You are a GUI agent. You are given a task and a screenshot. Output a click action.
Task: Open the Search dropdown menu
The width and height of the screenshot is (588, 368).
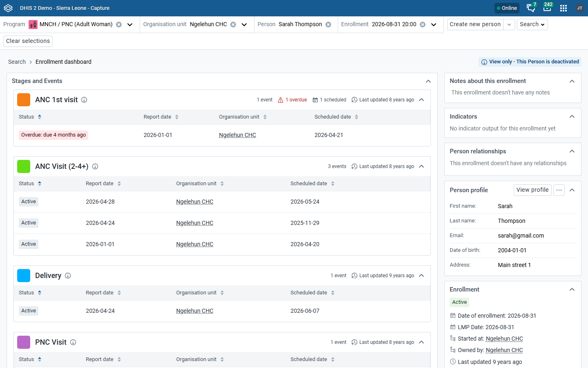tap(532, 25)
